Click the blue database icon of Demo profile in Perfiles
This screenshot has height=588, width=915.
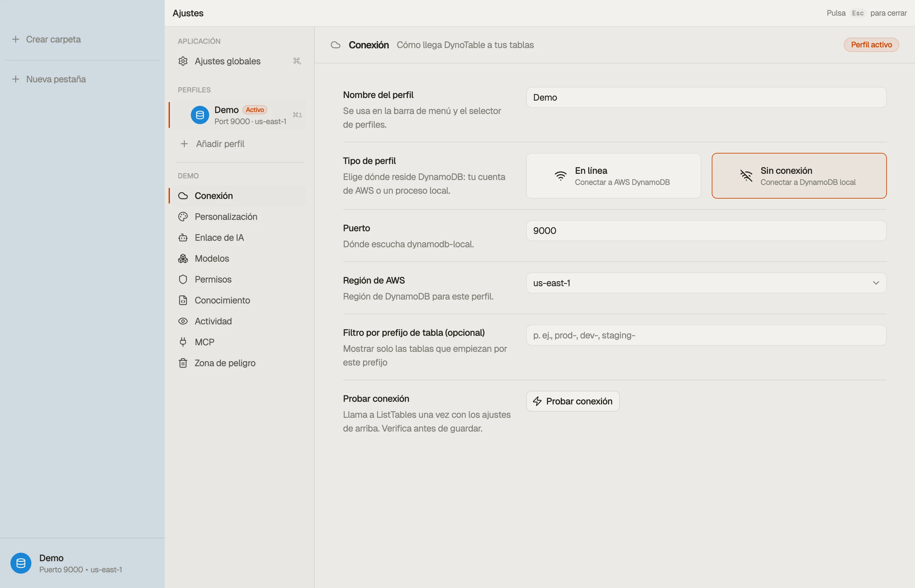click(x=200, y=115)
